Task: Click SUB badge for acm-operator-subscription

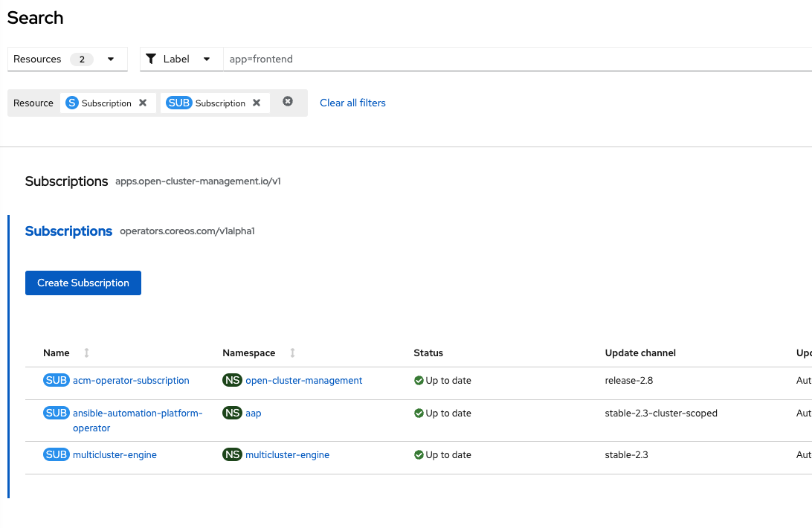Action: [57, 381]
